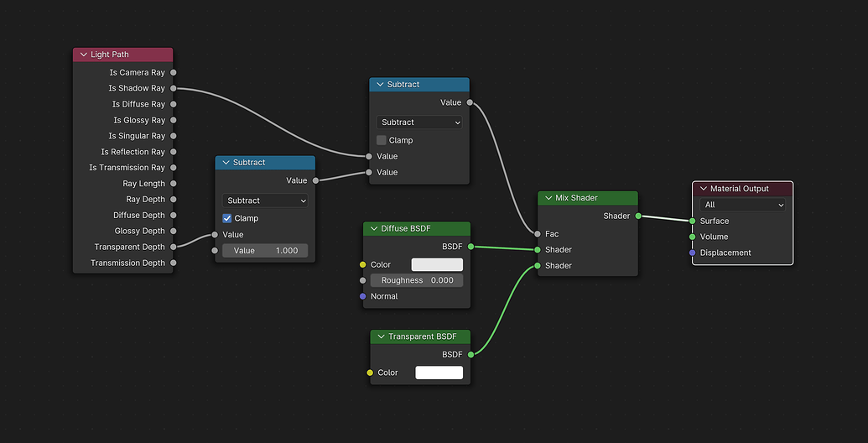Viewport: 868px width, 443px height.
Task: Collapse the Diffuse BSDF node
Action: click(x=374, y=229)
